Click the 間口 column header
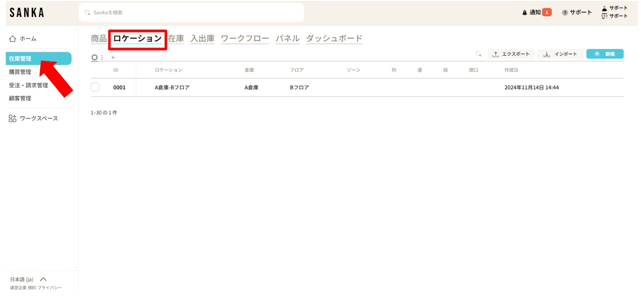The height and width of the screenshot is (296, 644). point(474,70)
